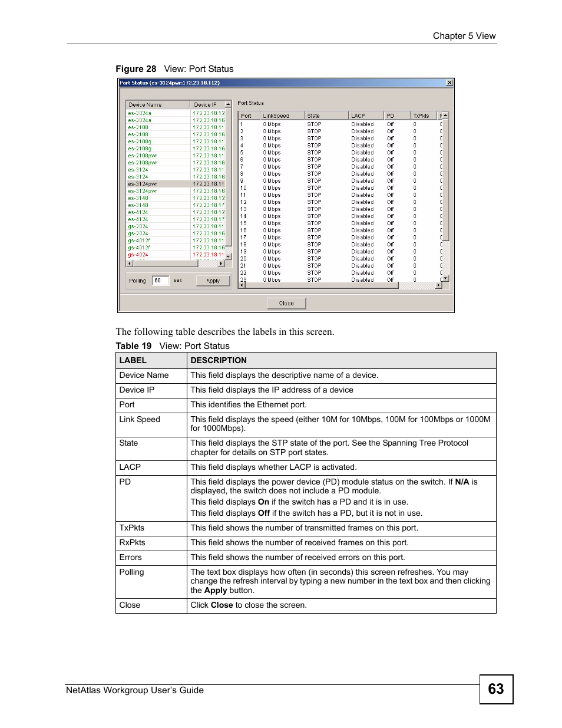
Task: Click the LinkSpeed column header
Action: pos(282,116)
